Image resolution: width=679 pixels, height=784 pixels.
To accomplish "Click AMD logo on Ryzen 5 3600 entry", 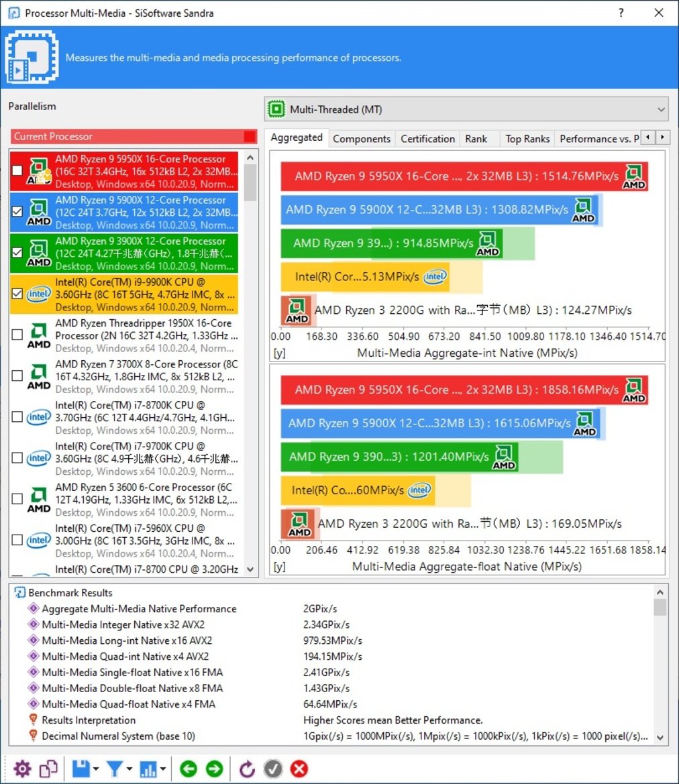I will pos(38,499).
